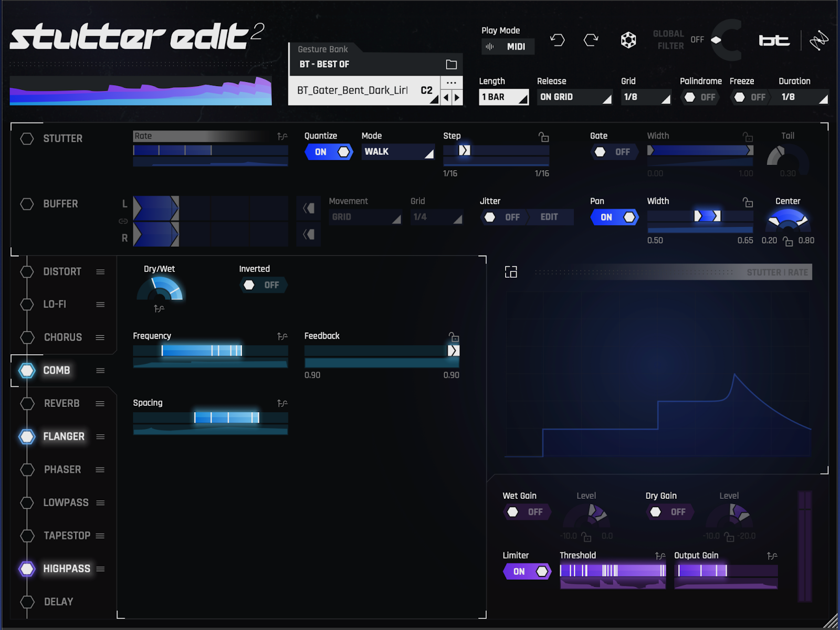Open the Output Gain curve editor icon
This screenshot has width=840, height=630.
coord(772,556)
